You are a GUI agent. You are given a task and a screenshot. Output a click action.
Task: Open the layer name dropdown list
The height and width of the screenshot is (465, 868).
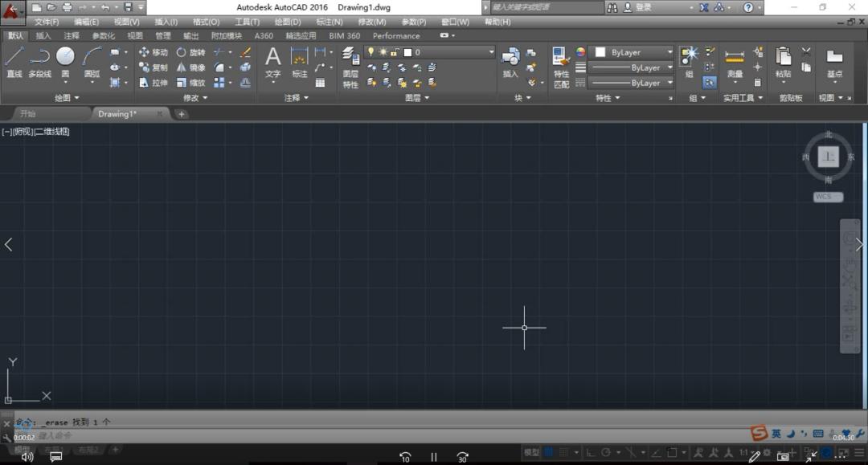(x=491, y=52)
